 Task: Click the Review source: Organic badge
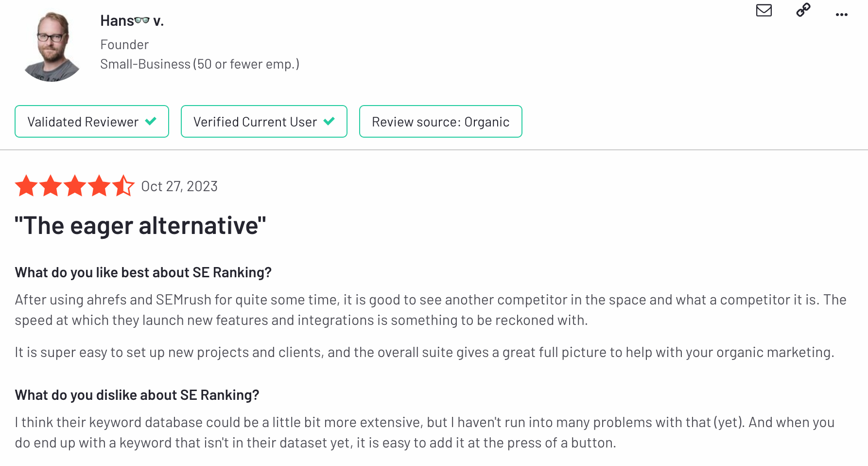[x=441, y=122]
